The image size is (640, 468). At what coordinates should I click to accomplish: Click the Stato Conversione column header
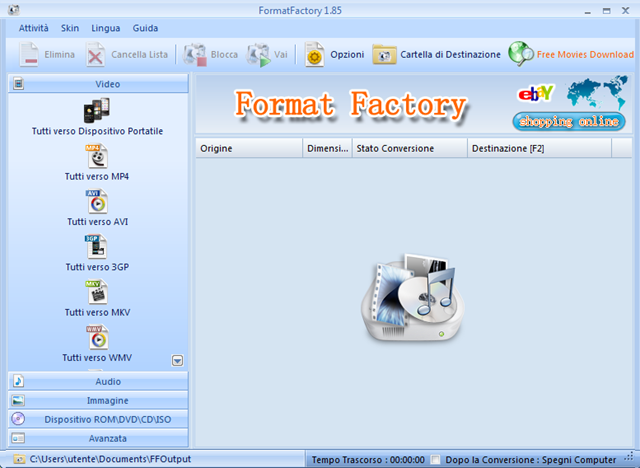click(410, 148)
